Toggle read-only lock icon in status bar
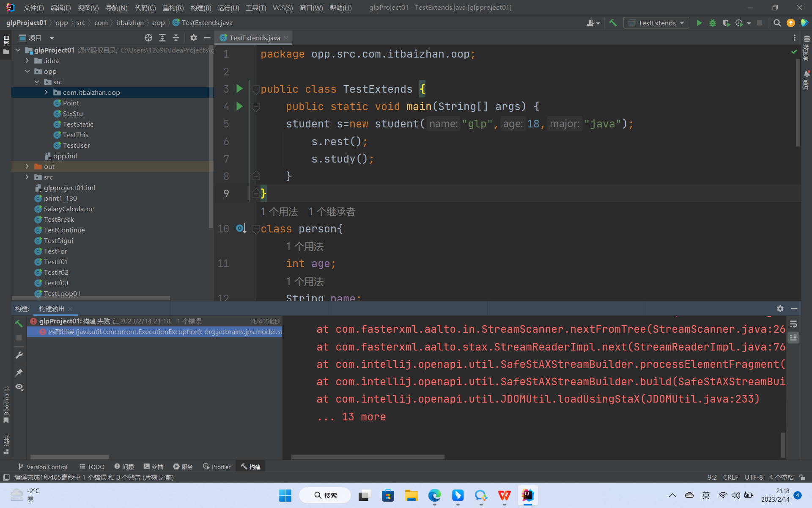The width and height of the screenshot is (812, 508). click(802, 477)
